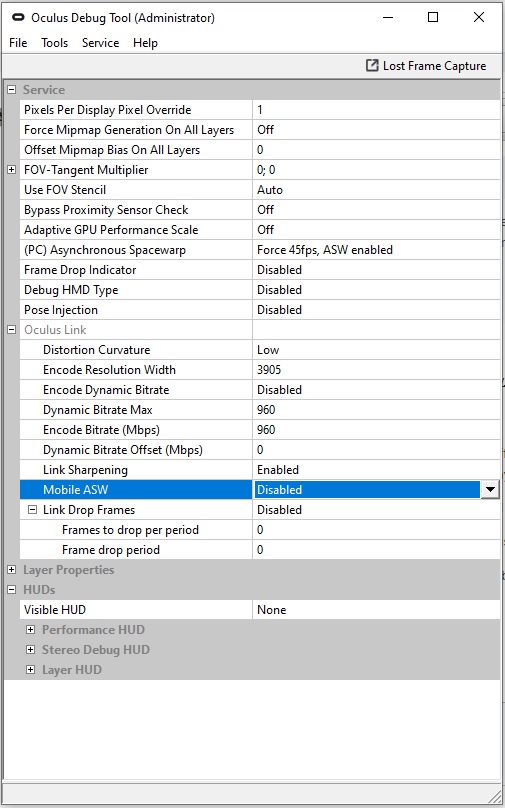Image resolution: width=505 pixels, height=808 pixels.
Task: Select Distortion Curvature Low value
Action: [376, 350]
